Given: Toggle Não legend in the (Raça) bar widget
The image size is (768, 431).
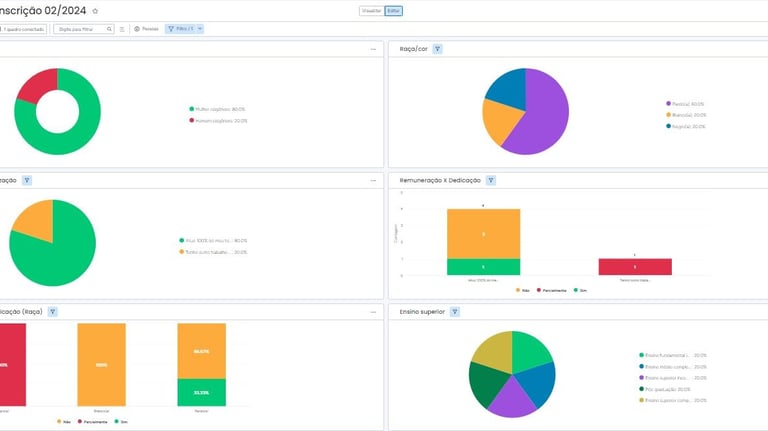Looking at the screenshot, I should (64, 422).
